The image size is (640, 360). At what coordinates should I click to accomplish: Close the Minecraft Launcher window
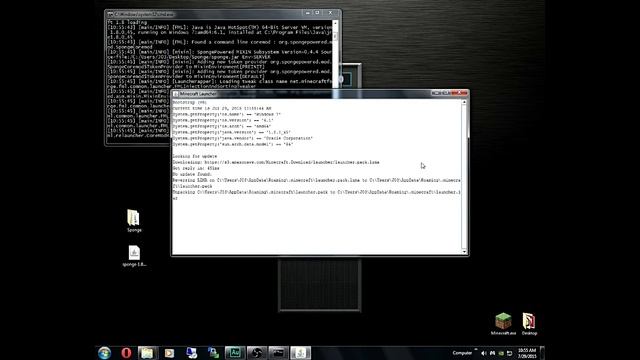460,93
